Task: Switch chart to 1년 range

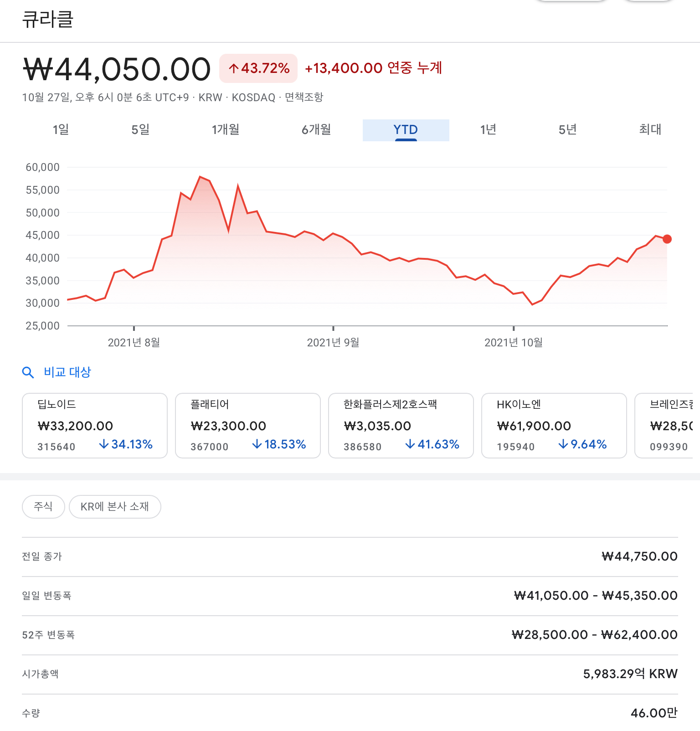Action: (488, 130)
